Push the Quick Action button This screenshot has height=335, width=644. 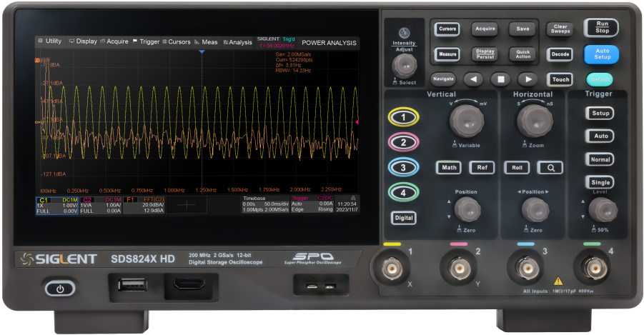pyautogui.click(x=522, y=54)
